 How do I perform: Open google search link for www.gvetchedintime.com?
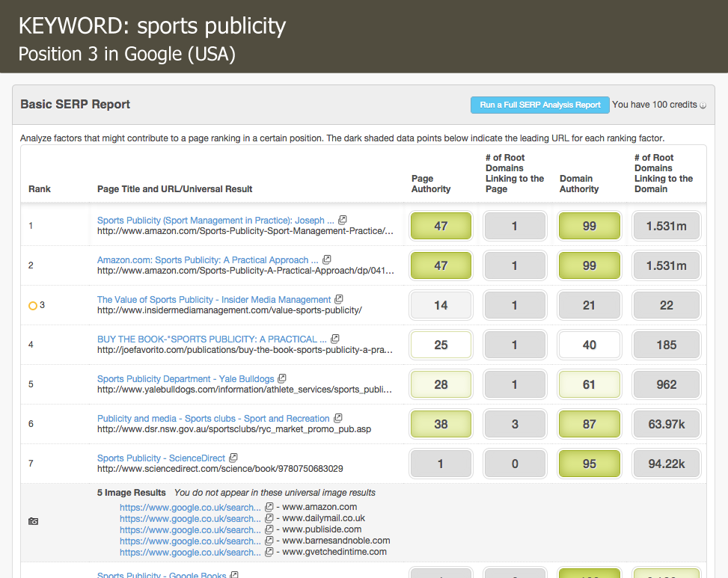pos(190,553)
